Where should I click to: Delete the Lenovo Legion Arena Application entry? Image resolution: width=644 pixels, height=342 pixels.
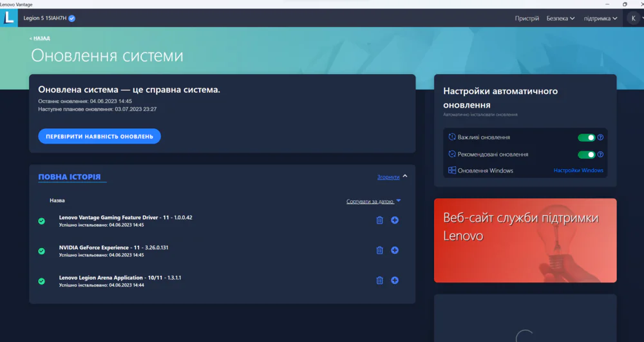click(x=379, y=280)
